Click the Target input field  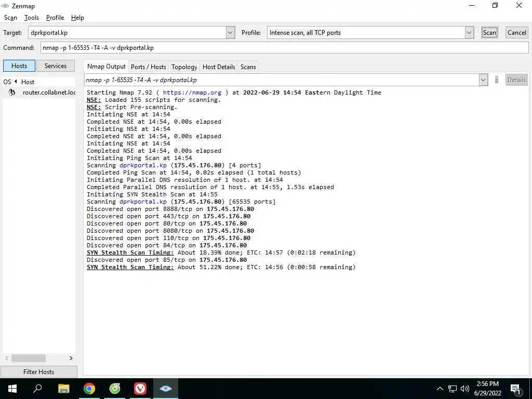[x=127, y=33]
